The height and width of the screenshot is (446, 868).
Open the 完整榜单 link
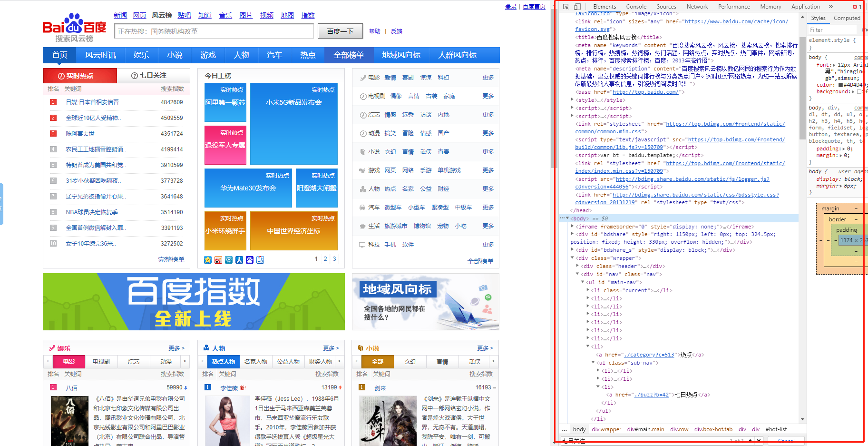171,260
